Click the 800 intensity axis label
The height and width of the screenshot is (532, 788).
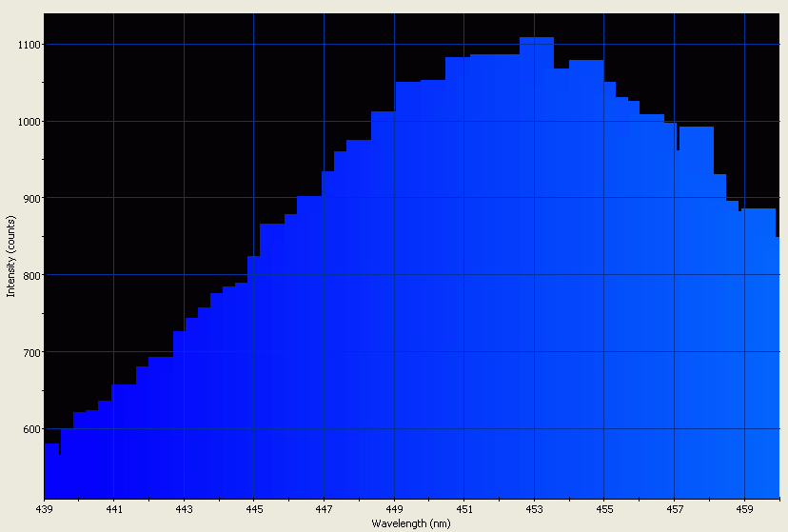click(x=31, y=276)
